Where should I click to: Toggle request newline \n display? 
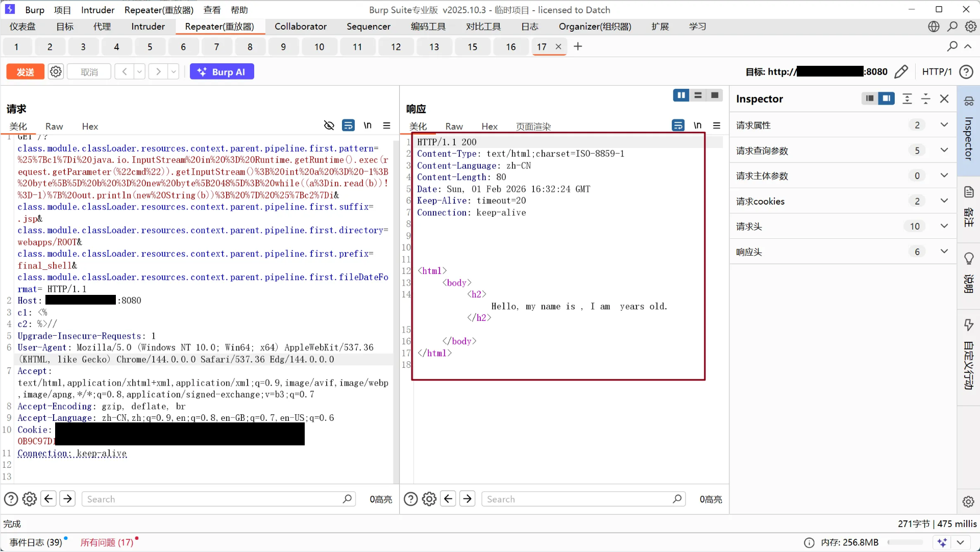coord(367,126)
